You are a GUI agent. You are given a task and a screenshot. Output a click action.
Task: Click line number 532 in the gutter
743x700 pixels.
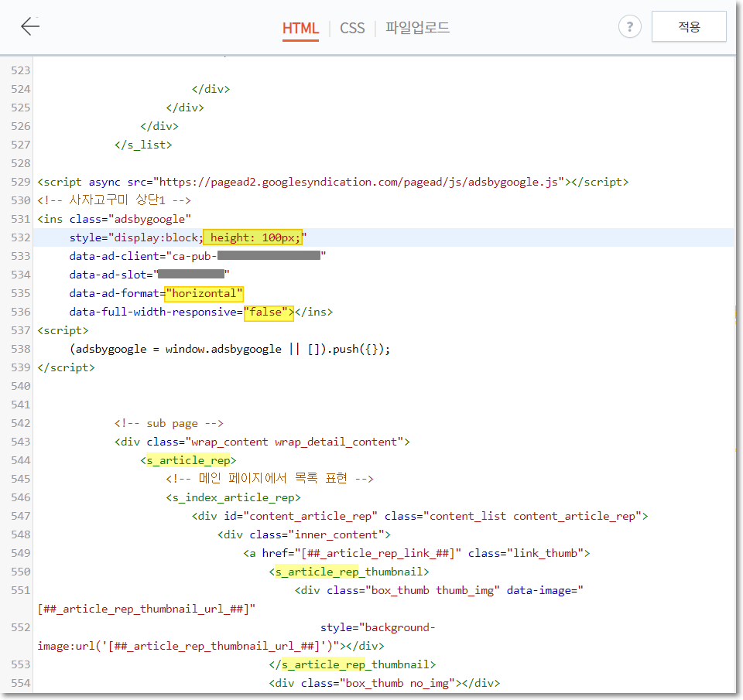coord(20,237)
